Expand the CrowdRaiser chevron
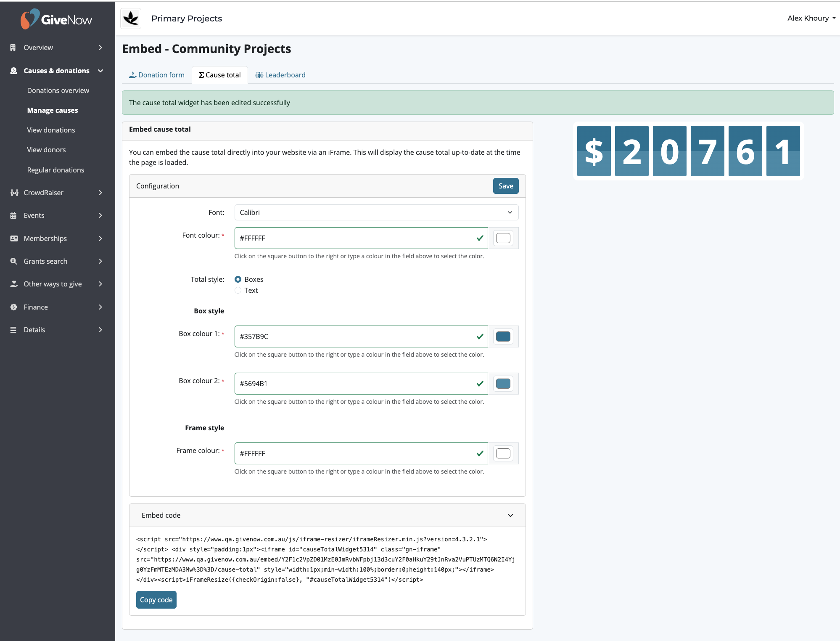 coord(100,193)
